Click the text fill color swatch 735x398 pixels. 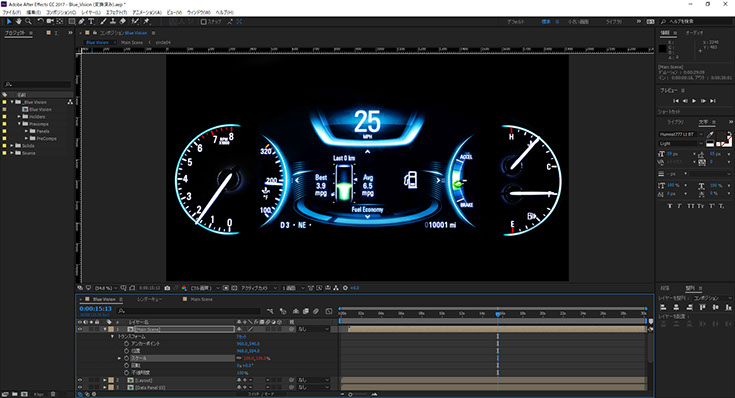click(x=722, y=136)
